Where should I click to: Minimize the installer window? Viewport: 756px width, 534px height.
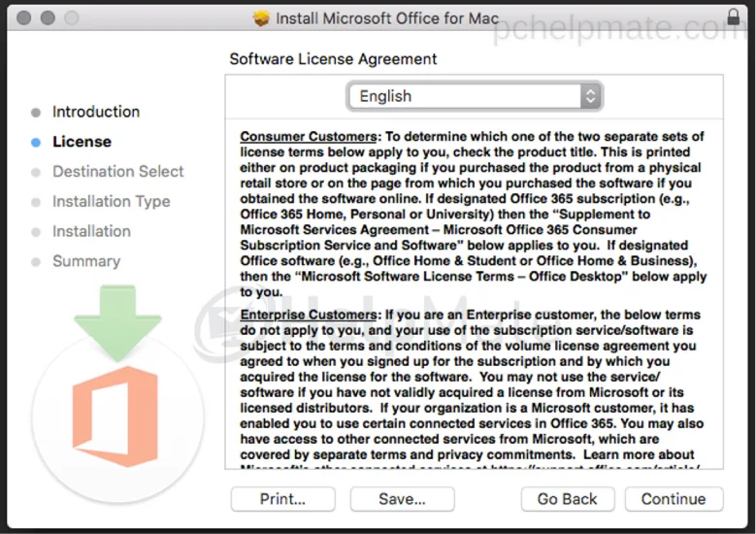pos(48,17)
